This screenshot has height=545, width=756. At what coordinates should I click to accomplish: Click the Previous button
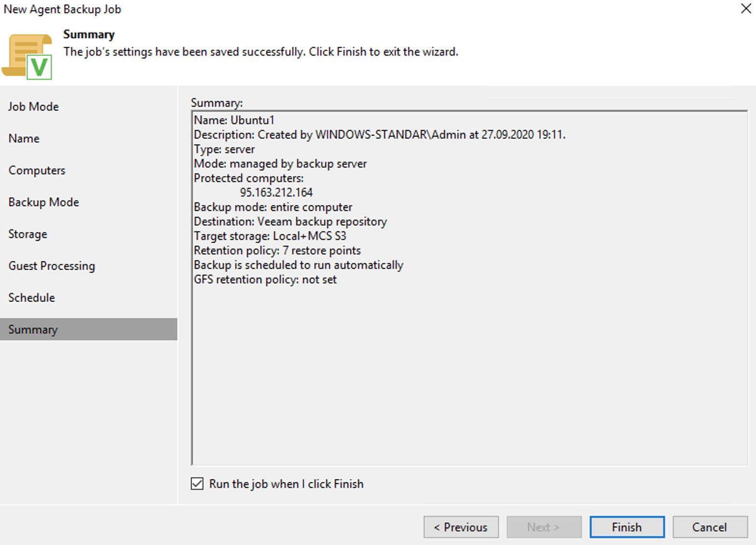pos(461,527)
